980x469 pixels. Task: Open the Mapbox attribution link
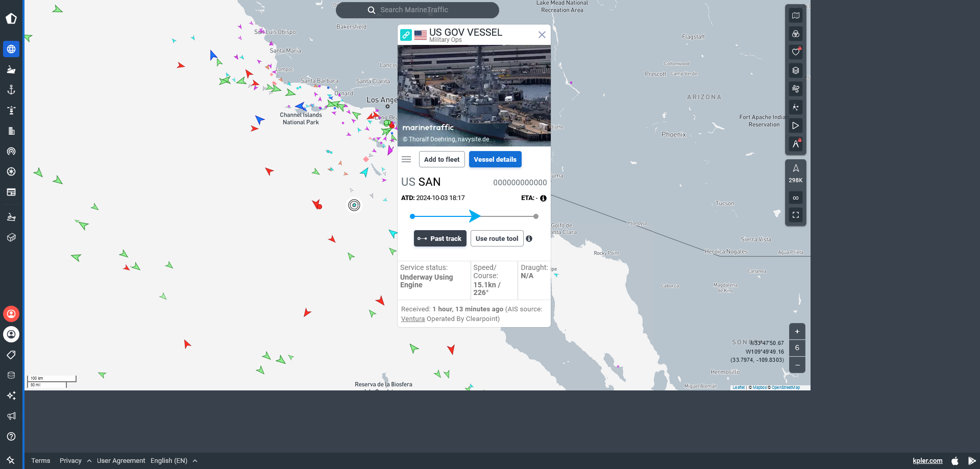759,387
